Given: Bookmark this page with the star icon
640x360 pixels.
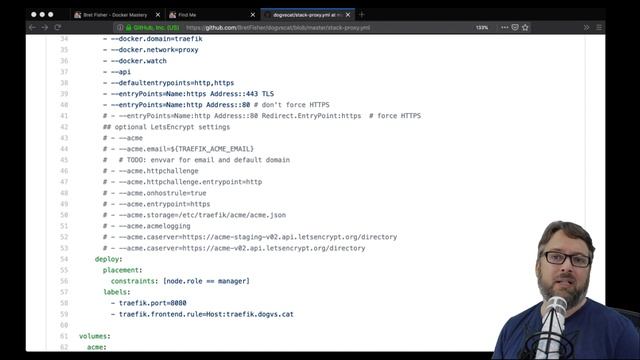Looking at the screenshot, I should (525, 27).
